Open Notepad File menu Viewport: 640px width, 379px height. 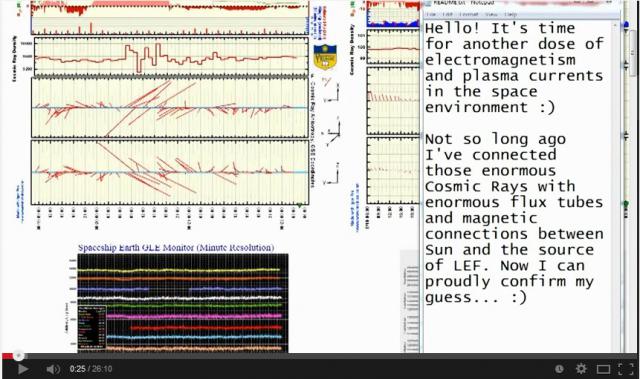click(431, 14)
